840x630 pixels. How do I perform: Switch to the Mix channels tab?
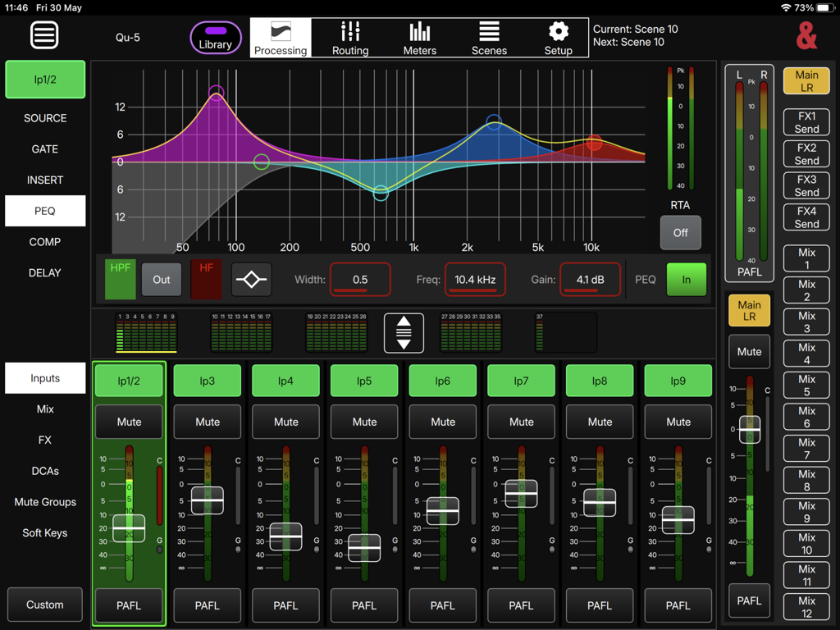click(44, 409)
